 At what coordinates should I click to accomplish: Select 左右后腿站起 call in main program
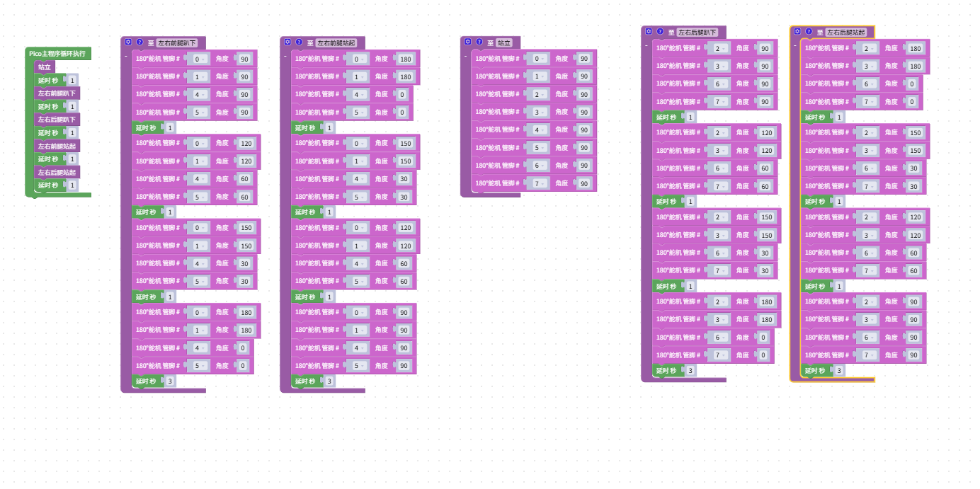57,172
